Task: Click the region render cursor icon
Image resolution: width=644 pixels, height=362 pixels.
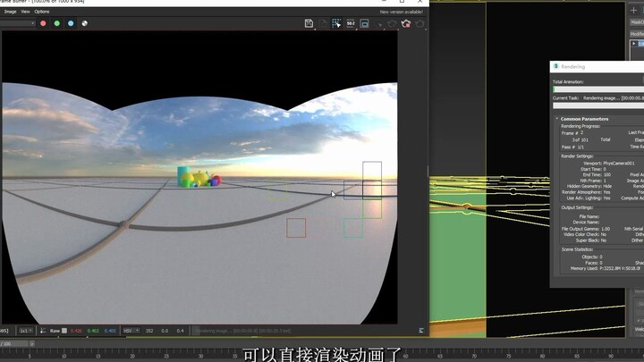Action: (336, 23)
